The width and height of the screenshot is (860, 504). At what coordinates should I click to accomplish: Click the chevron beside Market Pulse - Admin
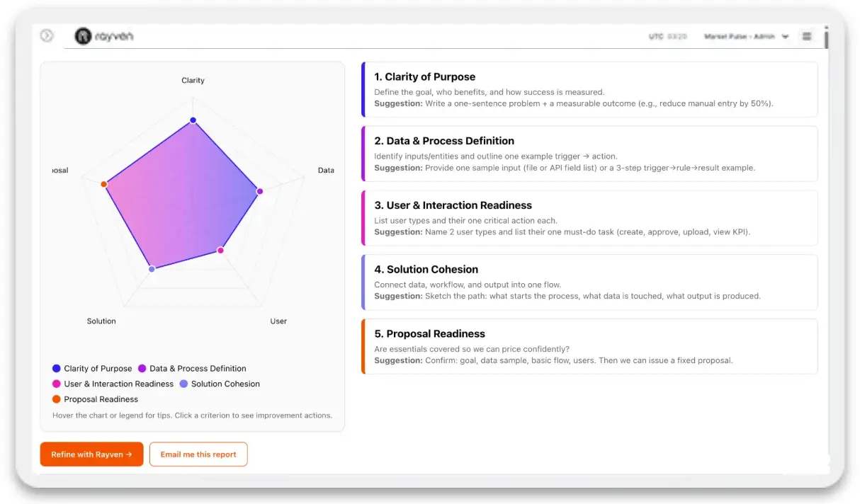[786, 35]
